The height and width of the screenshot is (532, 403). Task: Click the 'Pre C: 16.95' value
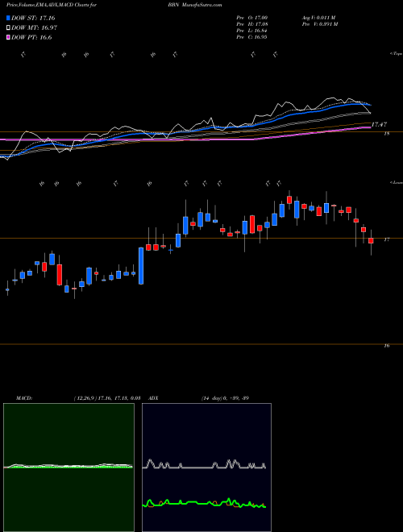(251, 37)
